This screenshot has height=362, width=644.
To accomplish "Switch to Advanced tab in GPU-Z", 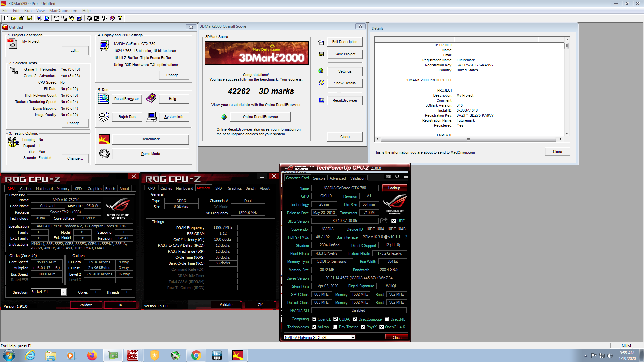I will pos(337,178).
